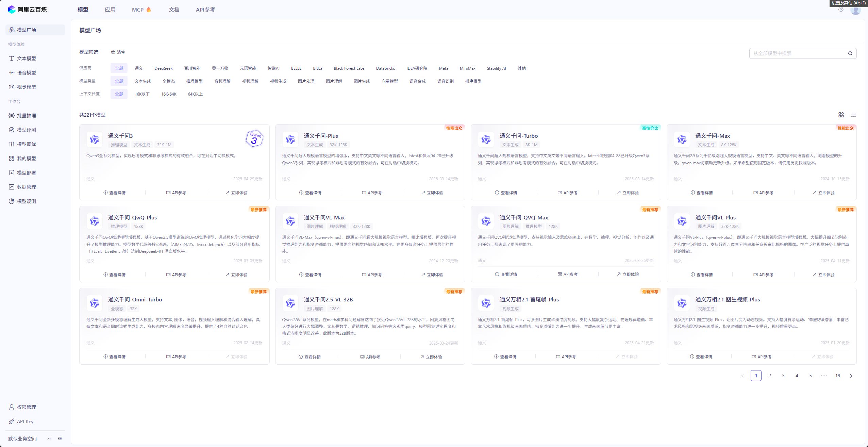Select the 64K以上 context length filter
Screen dimensions: 868x447
click(195, 94)
